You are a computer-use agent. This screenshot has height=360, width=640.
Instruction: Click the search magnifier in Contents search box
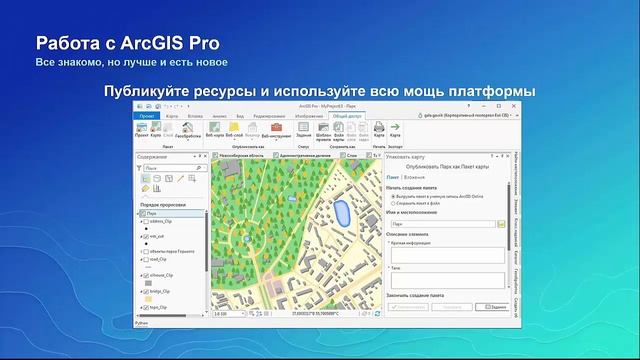(x=199, y=168)
